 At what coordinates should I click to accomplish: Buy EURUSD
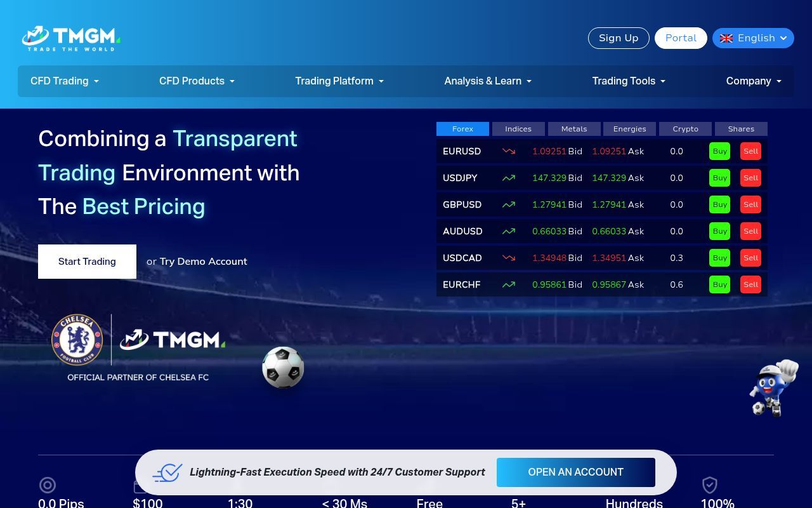(x=719, y=151)
